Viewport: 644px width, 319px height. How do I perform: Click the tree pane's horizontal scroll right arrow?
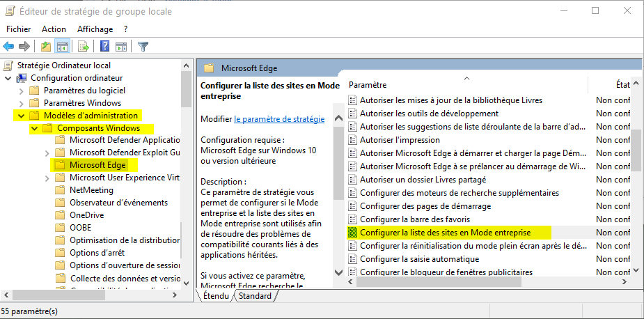point(175,295)
